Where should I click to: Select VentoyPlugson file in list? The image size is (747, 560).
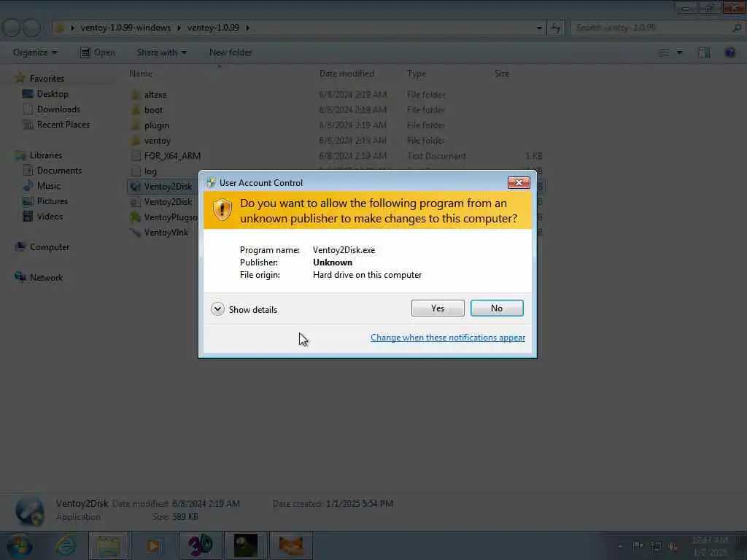point(170,217)
